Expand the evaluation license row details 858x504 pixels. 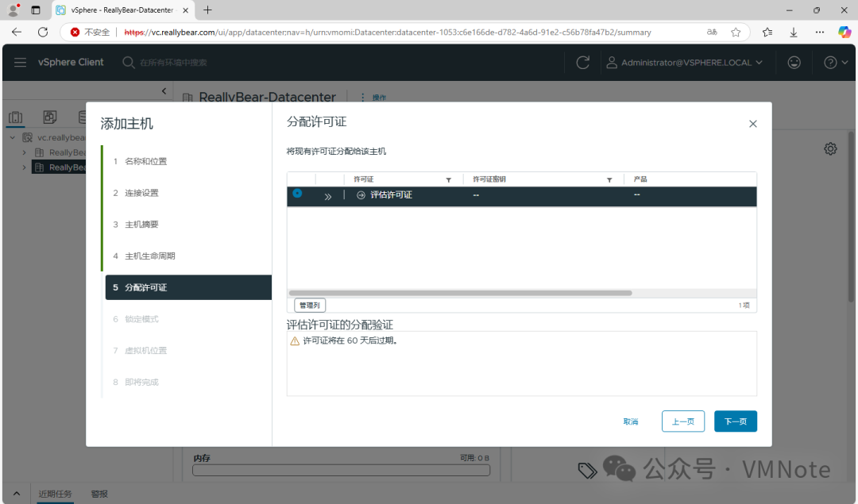tap(328, 196)
